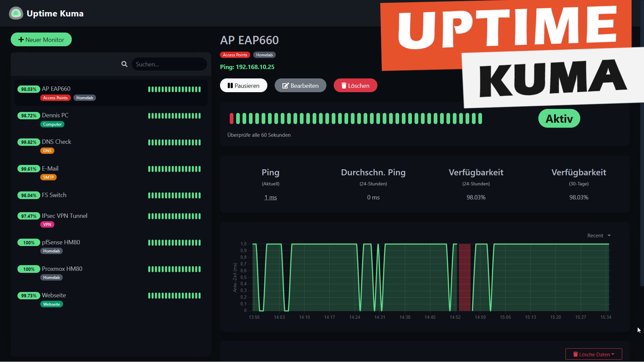This screenshot has width=644, height=362.
Task: Select the Dennis PC monitor
Action: coord(55,115)
